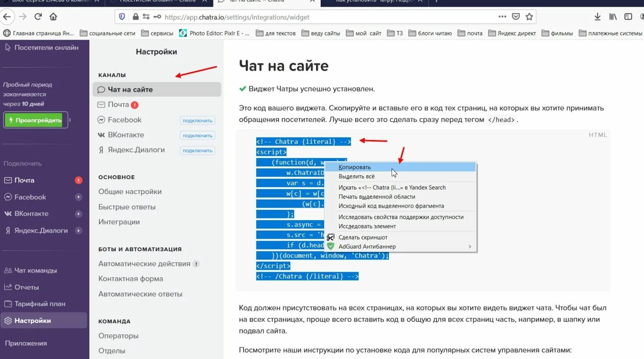
Task: Click the chart icon beside Отчеты
Action: (8, 287)
